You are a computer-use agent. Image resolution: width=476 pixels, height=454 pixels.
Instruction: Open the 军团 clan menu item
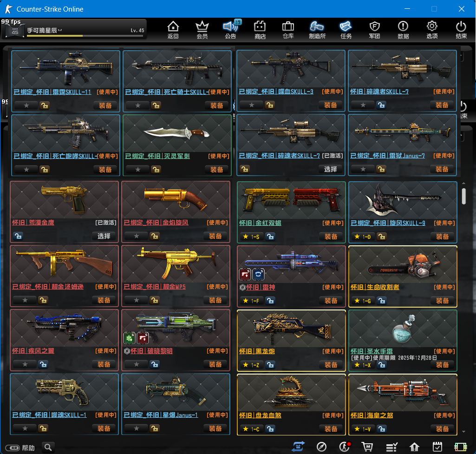tap(374, 30)
